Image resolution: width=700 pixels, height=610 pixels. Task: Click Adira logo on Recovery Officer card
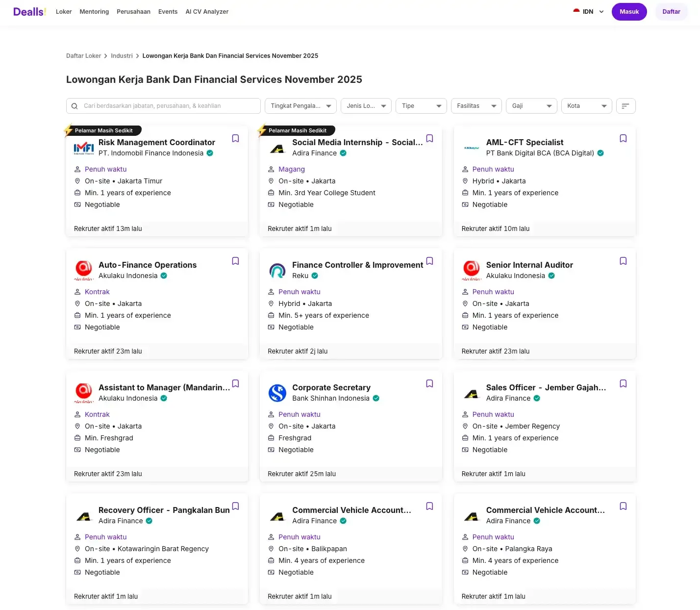(x=84, y=516)
